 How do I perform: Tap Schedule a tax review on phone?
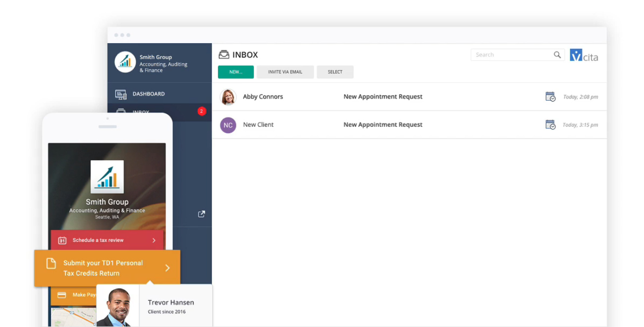107,240
